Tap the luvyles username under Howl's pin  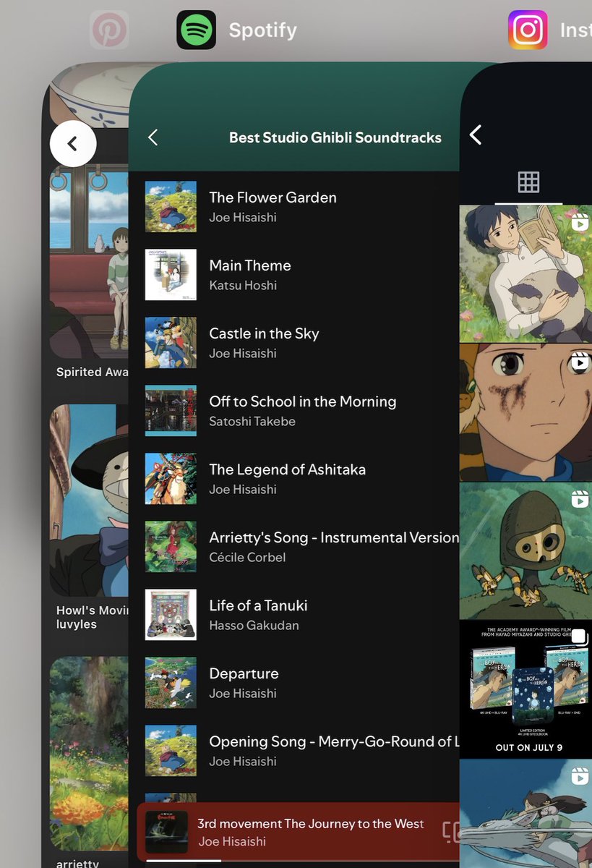(x=77, y=624)
